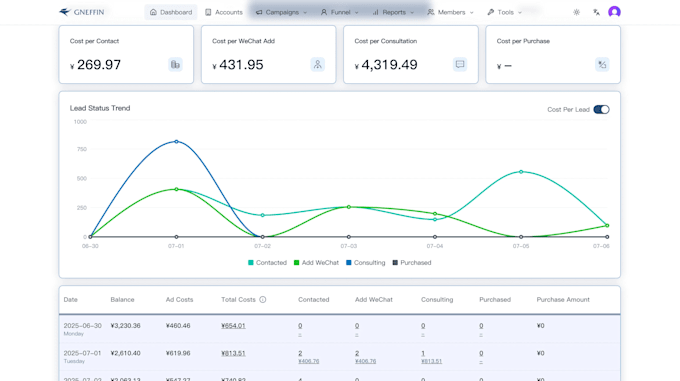This screenshot has width=680, height=381.
Task: Click the ad cost ¥619.96 cell
Action: pyautogui.click(x=178, y=353)
